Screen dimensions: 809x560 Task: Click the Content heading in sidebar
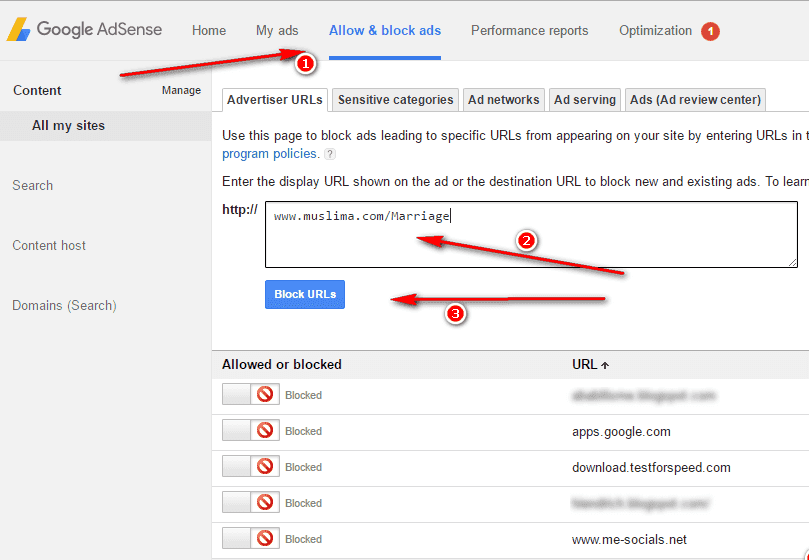point(37,90)
